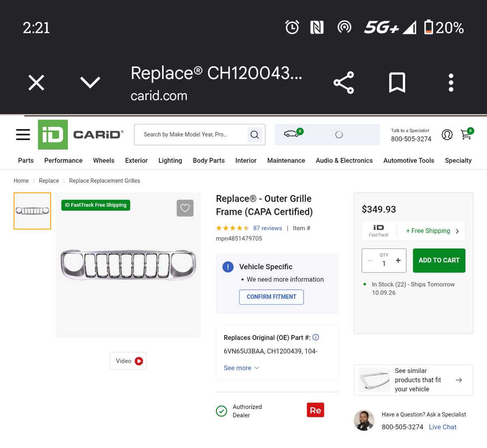
Task: Bookmark this page
Action: tap(397, 83)
